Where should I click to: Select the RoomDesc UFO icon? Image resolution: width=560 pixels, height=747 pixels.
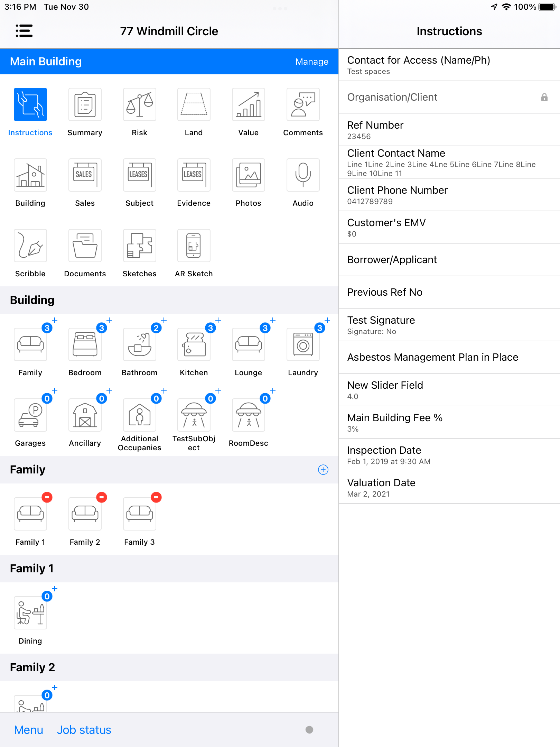coord(249,415)
